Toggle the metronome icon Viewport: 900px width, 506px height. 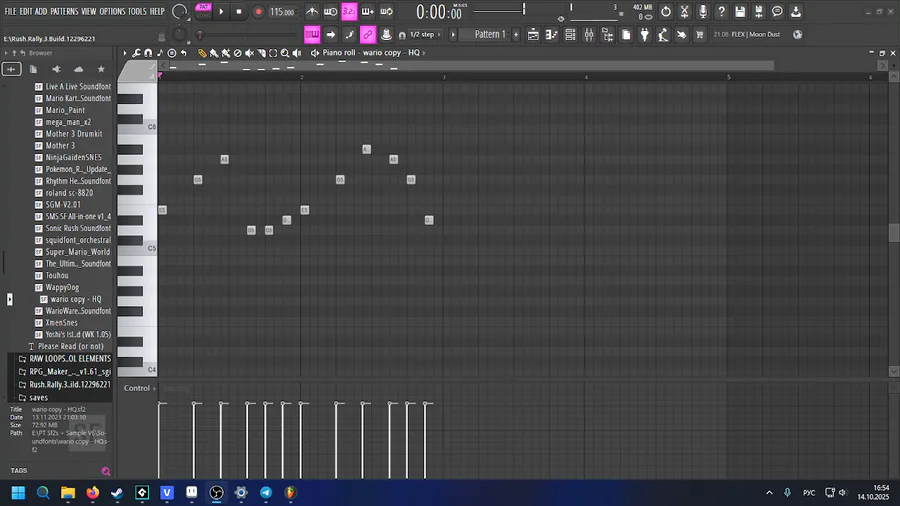tap(312, 11)
